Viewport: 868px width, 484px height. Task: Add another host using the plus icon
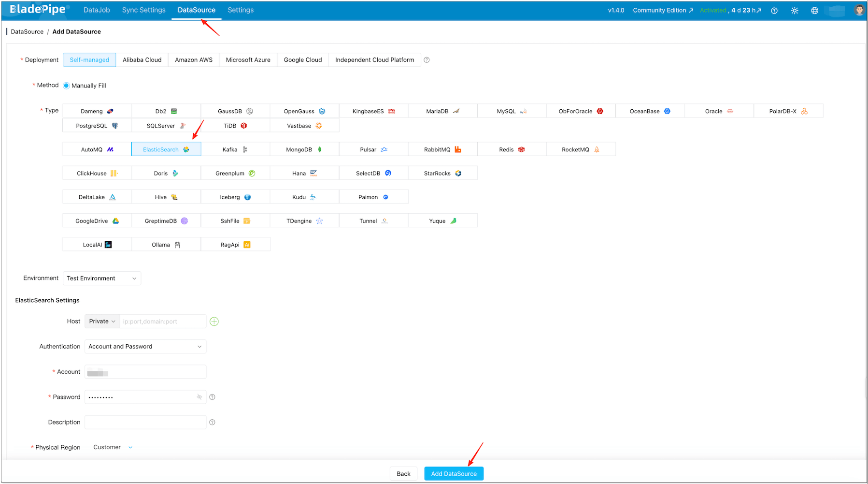click(x=214, y=321)
